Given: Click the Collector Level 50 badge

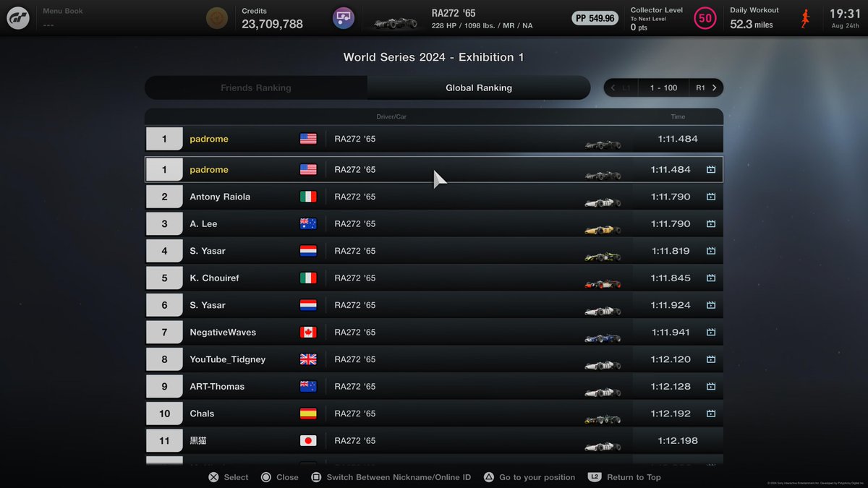Looking at the screenshot, I should coord(705,18).
